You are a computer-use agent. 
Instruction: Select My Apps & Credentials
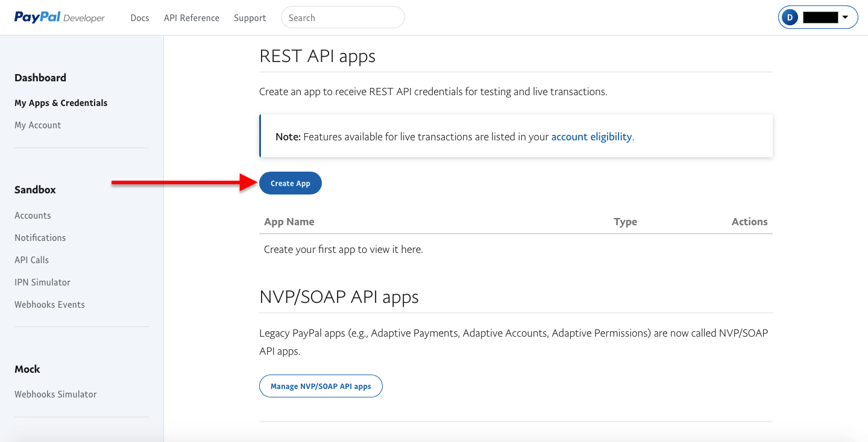(x=61, y=103)
